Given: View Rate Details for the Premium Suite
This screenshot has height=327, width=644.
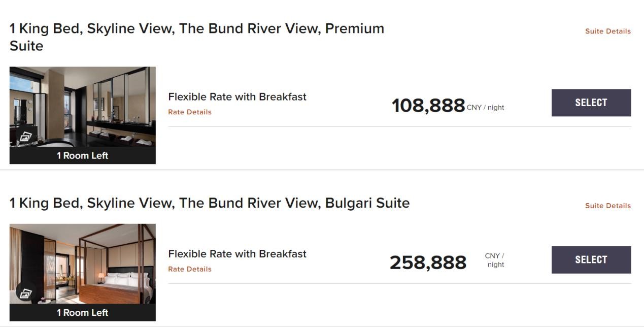Looking at the screenshot, I should pyautogui.click(x=190, y=112).
